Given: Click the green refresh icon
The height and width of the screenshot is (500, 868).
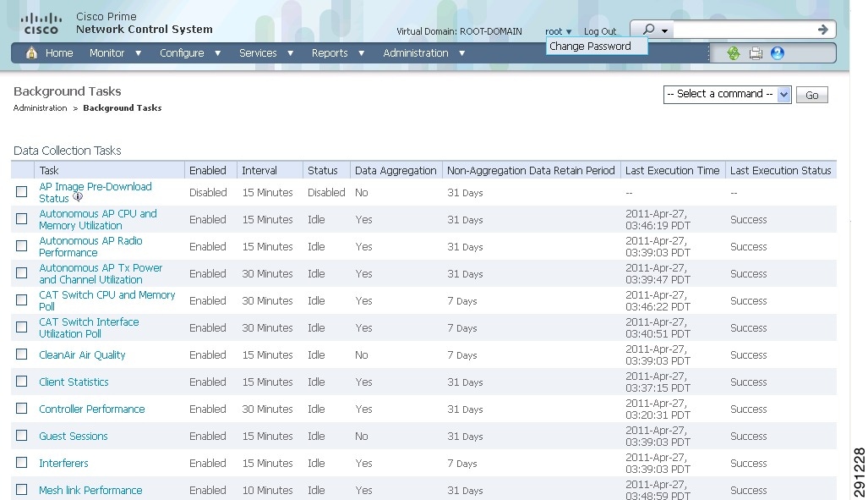Looking at the screenshot, I should [x=734, y=53].
